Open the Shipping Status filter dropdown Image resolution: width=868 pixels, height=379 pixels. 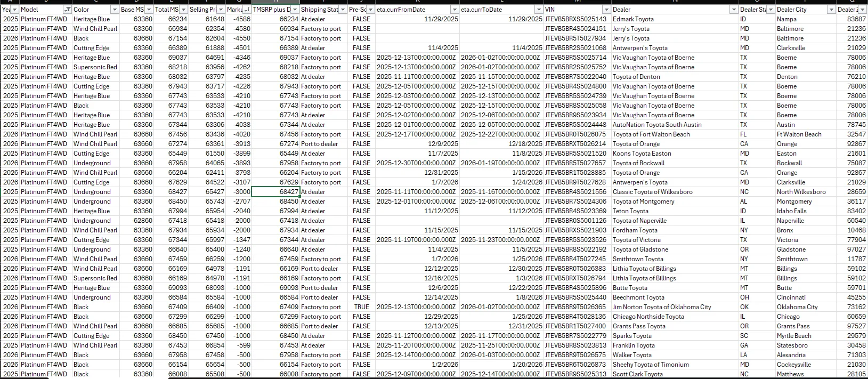coord(343,10)
